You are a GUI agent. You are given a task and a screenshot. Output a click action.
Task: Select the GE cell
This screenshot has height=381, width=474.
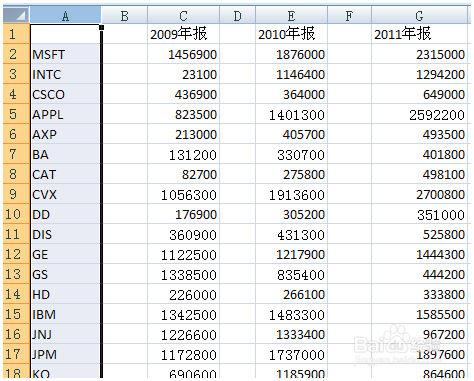pos(65,254)
